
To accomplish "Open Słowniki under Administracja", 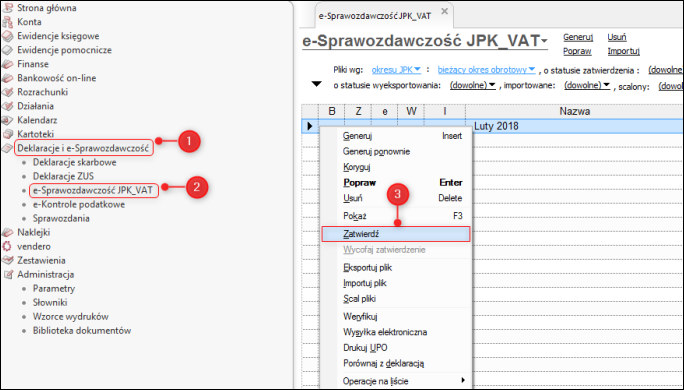I will click(x=50, y=302).
